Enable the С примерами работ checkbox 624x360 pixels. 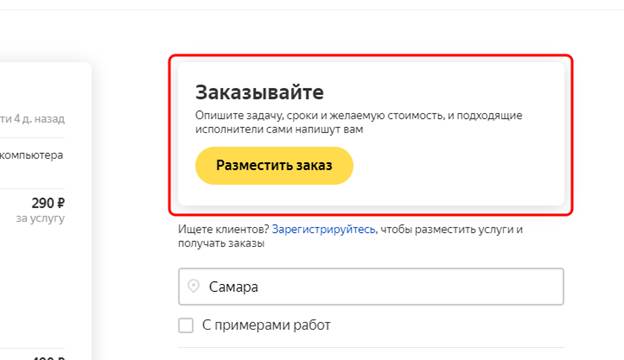tap(186, 325)
